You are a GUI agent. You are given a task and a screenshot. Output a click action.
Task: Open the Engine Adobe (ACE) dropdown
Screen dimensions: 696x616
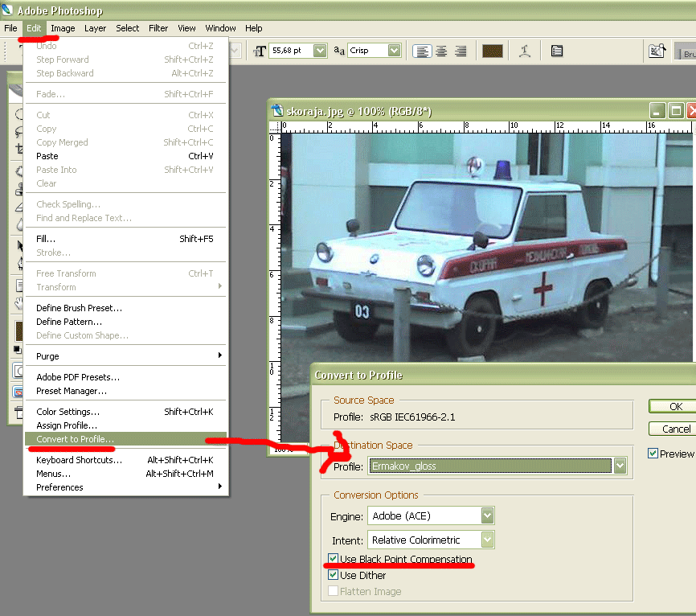click(487, 515)
